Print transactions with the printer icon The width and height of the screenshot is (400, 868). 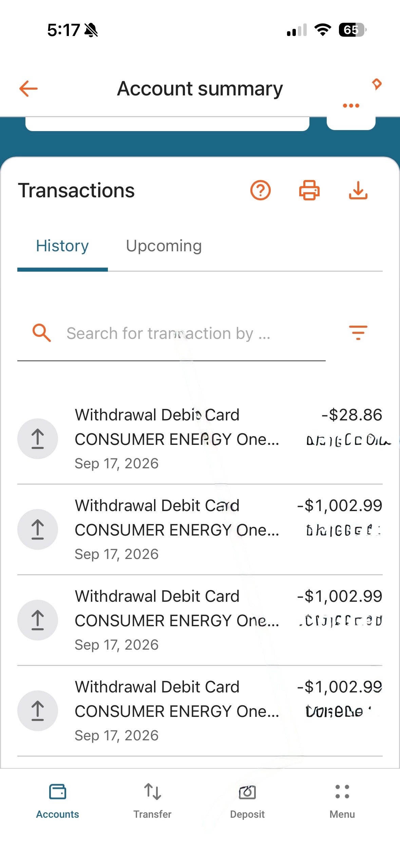click(x=309, y=190)
